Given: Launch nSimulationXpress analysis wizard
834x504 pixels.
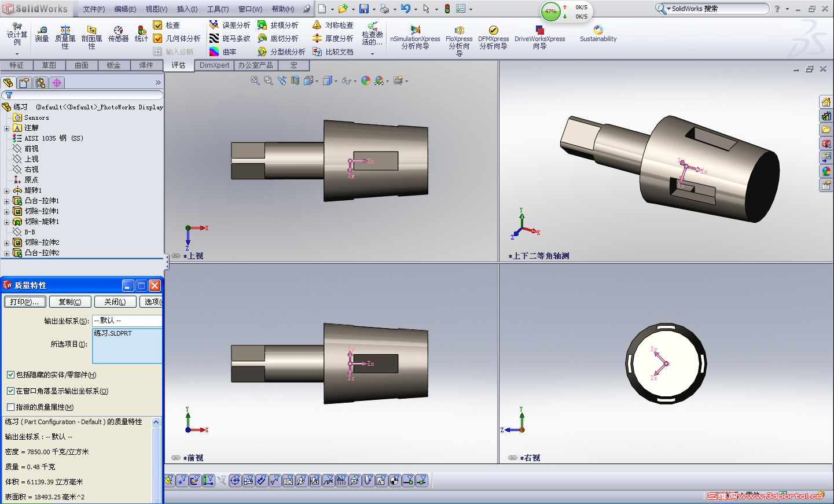Looking at the screenshot, I should [415, 38].
